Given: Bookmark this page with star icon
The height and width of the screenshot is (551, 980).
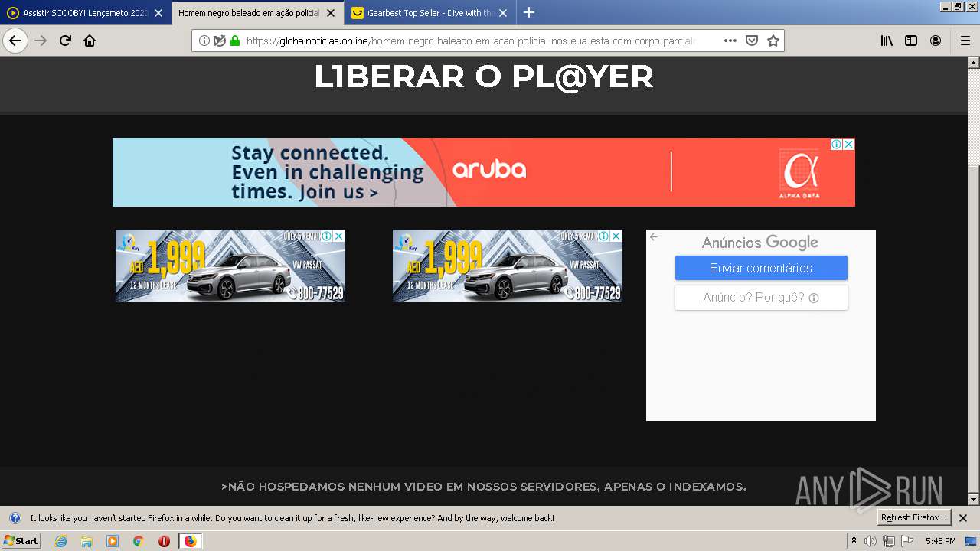Looking at the screenshot, I should pos(773,41).
